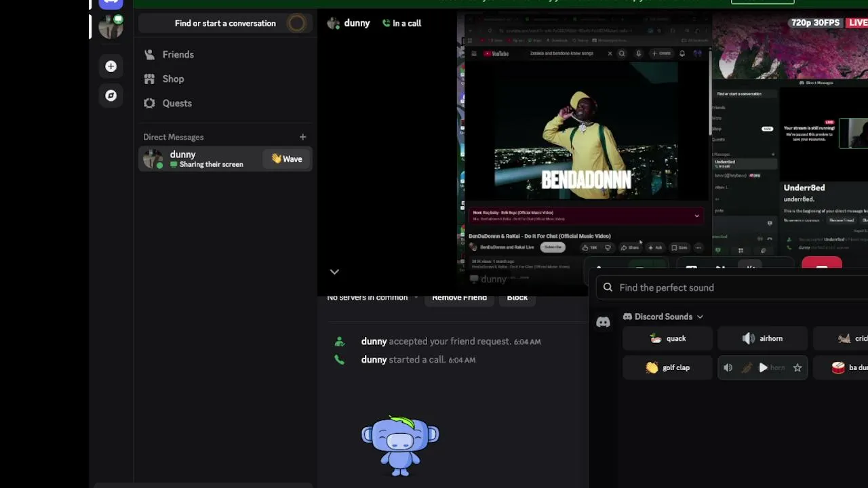The height and width of the screenshot is (488, 868).
Task: Click Subscribe under the YouTube video
Action: [x=553, y=247]
